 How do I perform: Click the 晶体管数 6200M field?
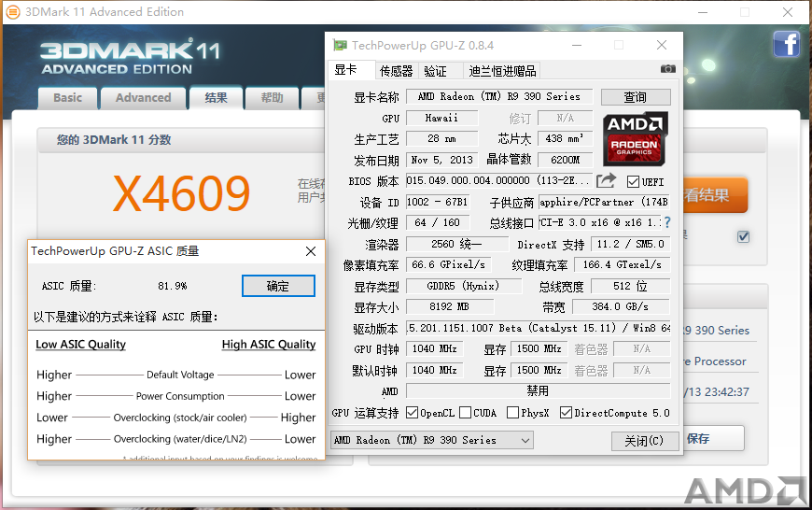pyautogui.click(x=566, y=160)
